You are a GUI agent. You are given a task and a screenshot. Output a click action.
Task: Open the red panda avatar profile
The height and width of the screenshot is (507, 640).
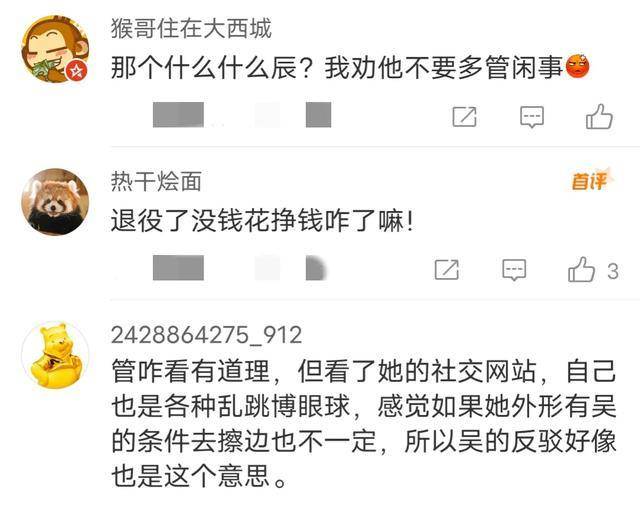click(x=55, y=202)
